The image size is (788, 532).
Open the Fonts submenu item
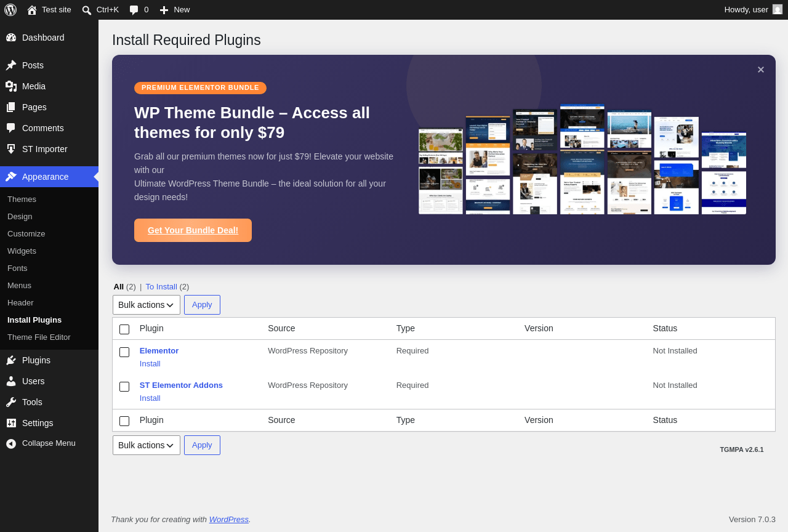tap(17, 268)
